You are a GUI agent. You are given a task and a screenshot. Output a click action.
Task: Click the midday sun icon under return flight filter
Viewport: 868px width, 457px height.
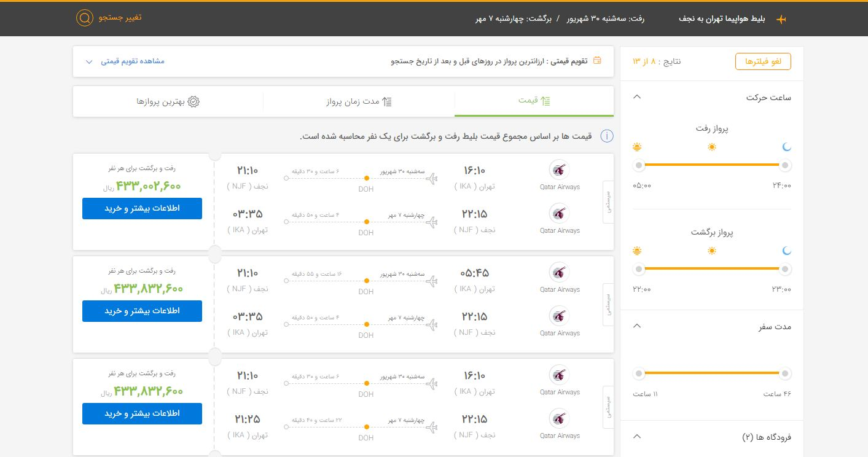(x=712, y=251)
